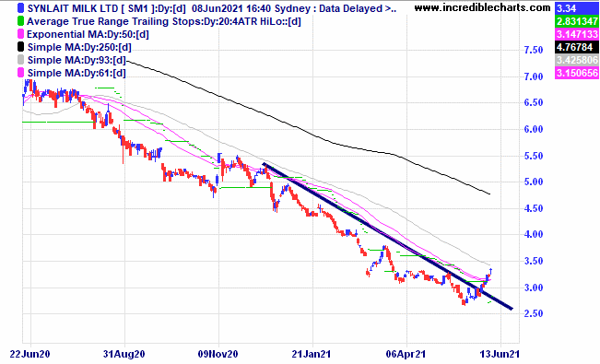Viewport: 600px width, 364px height.
Task: Click the green 2.831347 value box
Action: click(x=577, y=21)
